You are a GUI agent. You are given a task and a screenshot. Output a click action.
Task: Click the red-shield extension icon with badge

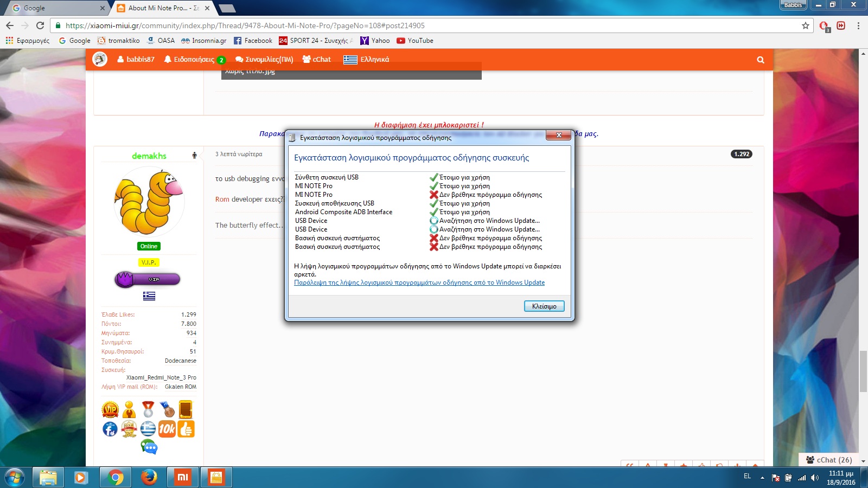(824, 26)
